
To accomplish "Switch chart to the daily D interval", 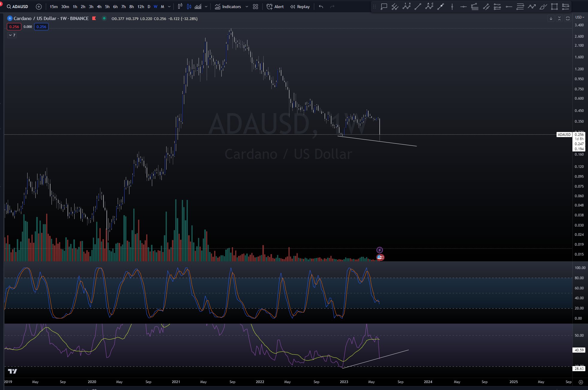I will pos(149,7).
